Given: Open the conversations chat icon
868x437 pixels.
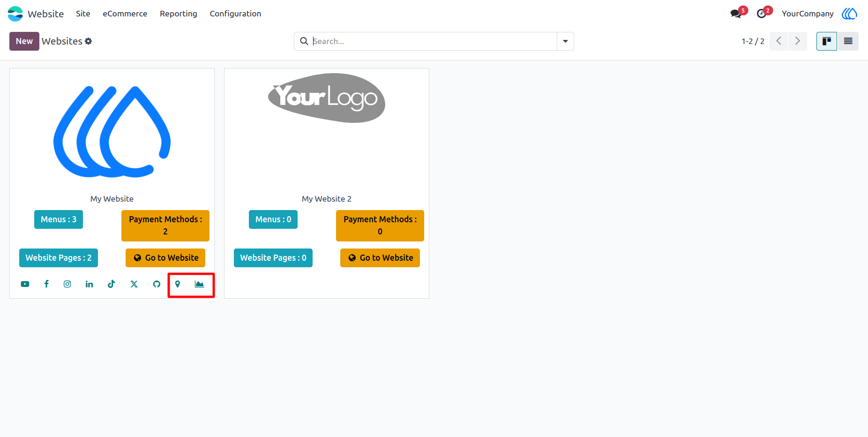Looking at the screenshot, I should coord(736,14).
